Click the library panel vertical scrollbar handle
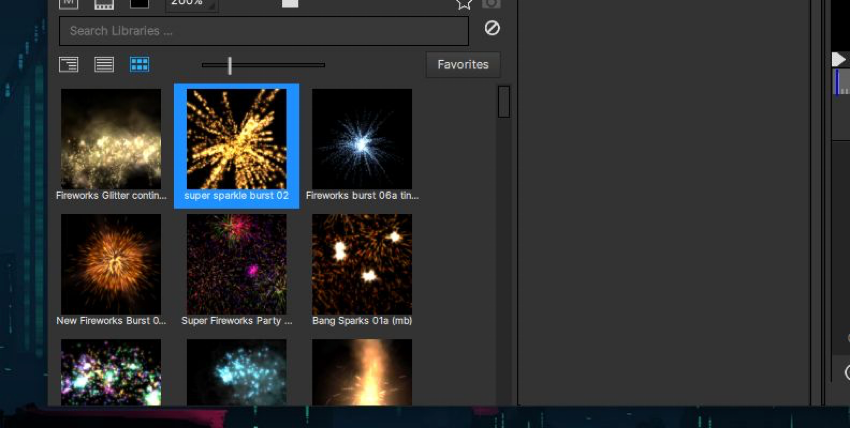This screenshot has width=850, height=428. coord(504,101)
